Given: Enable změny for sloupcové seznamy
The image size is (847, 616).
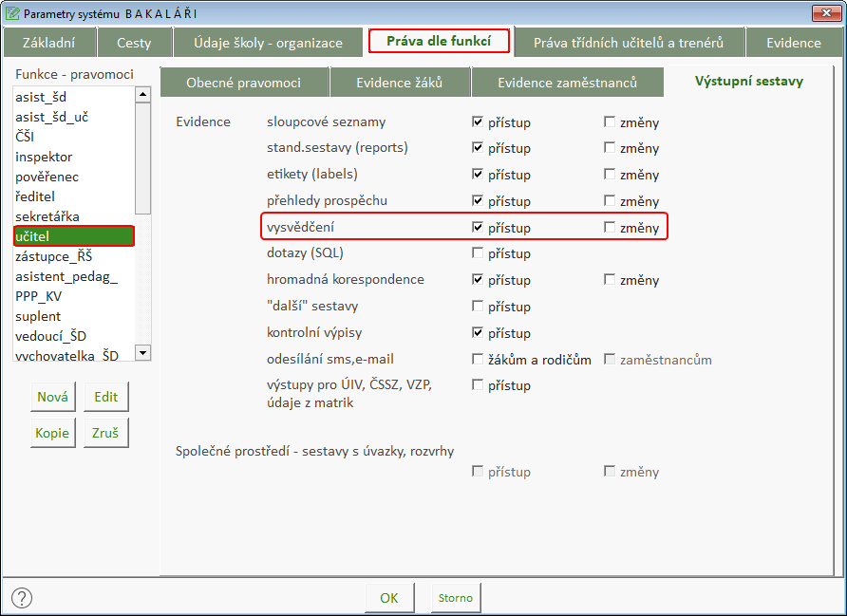Looking at the screenshot, I should click(x=609, y=122).
